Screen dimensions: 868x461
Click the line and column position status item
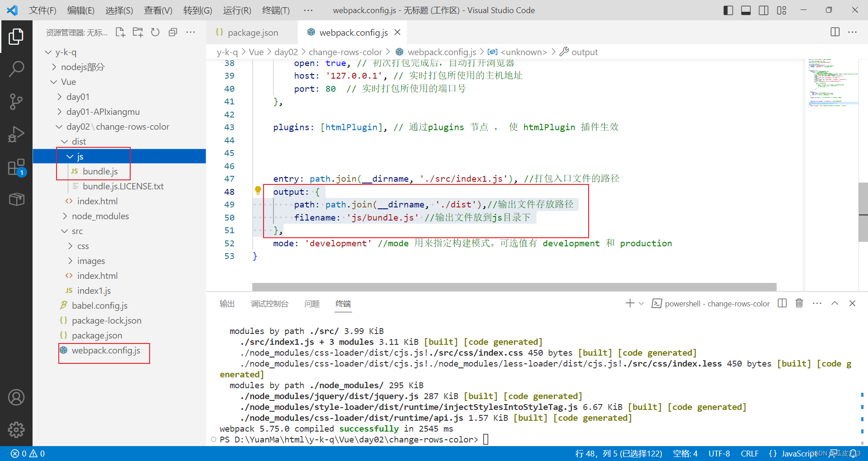point(618,453)
